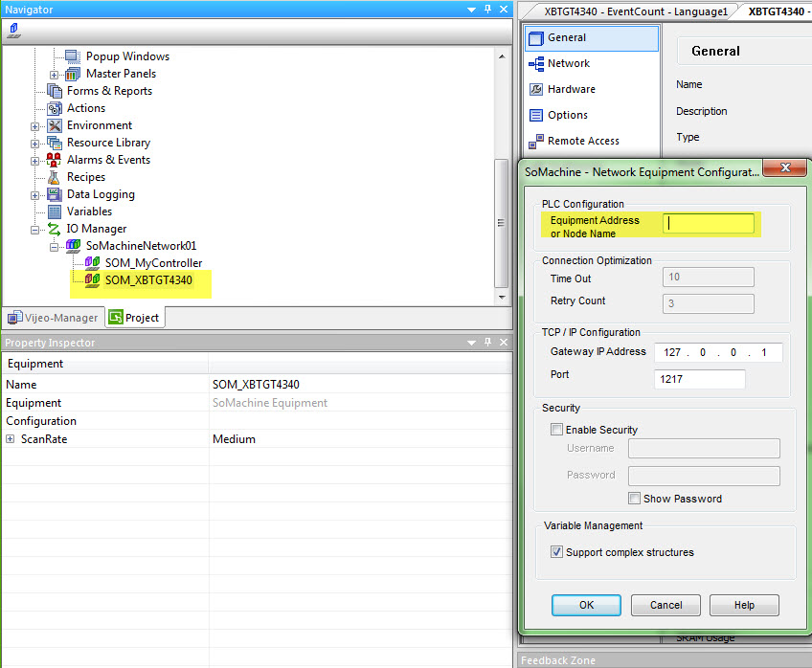Click the Popup Windows icon
Image resolution: width=812 pixels, height=668 pixels.
(x=73, y=56)
